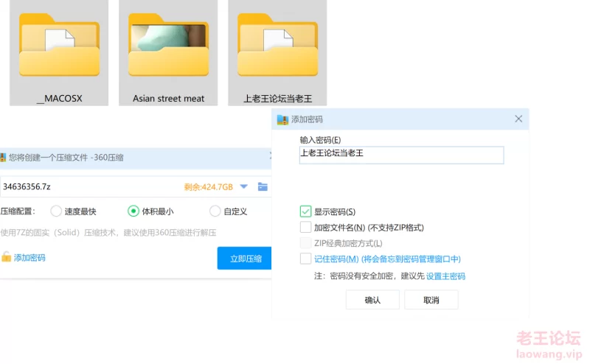Open the Asian street meat folder
Screen dimensions: 590x364
coord(168,52)
